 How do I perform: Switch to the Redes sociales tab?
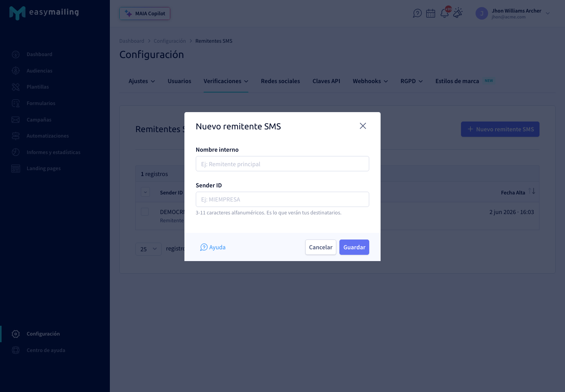coord(281,81)
